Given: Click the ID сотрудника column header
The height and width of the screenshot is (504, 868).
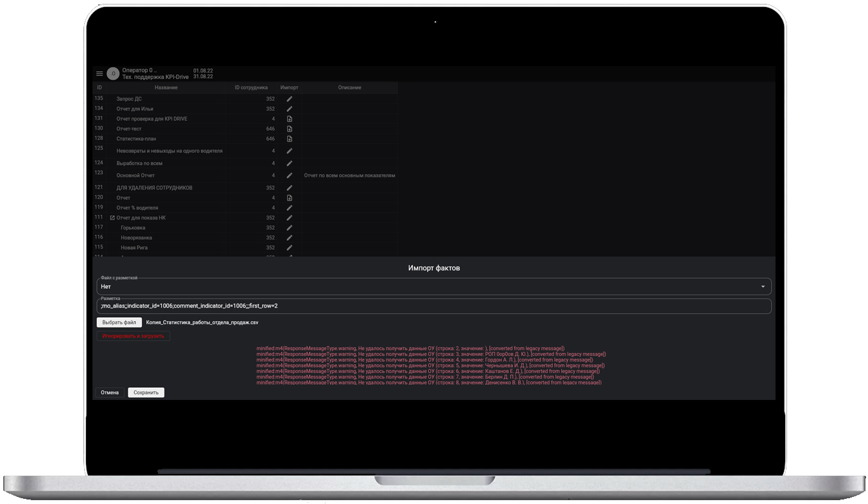Looking at the screenshot, I should pyautogui.click(x=251, y=87).
